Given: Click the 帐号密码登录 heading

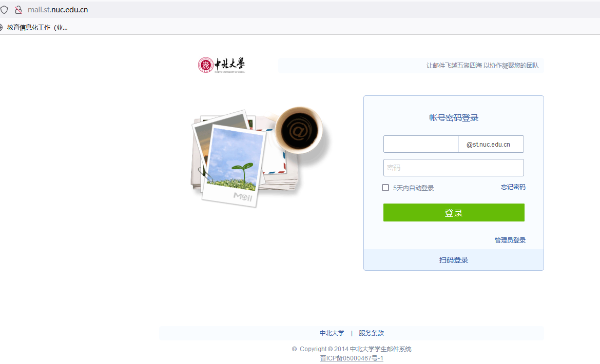Looking at the screenshot, I should [453, 118].
